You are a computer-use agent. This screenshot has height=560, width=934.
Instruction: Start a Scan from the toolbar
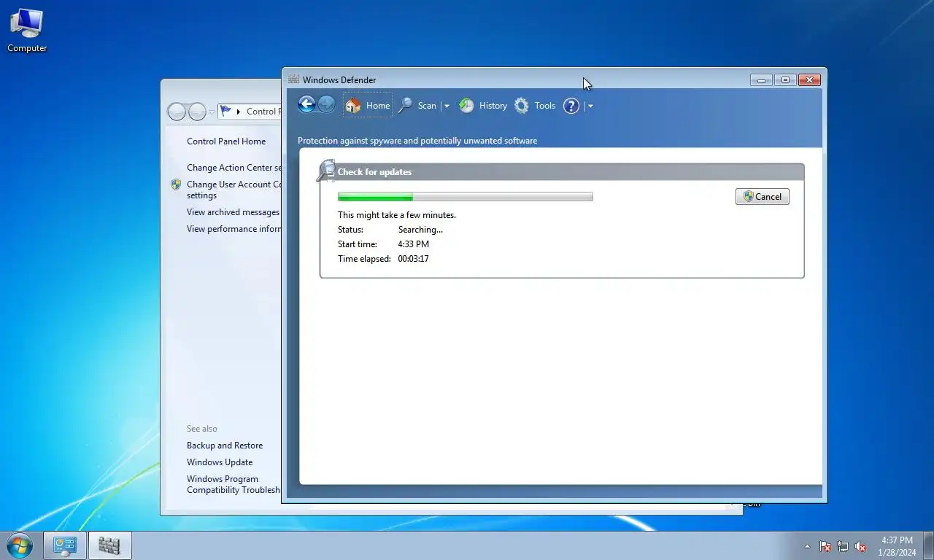pos(417,106)
